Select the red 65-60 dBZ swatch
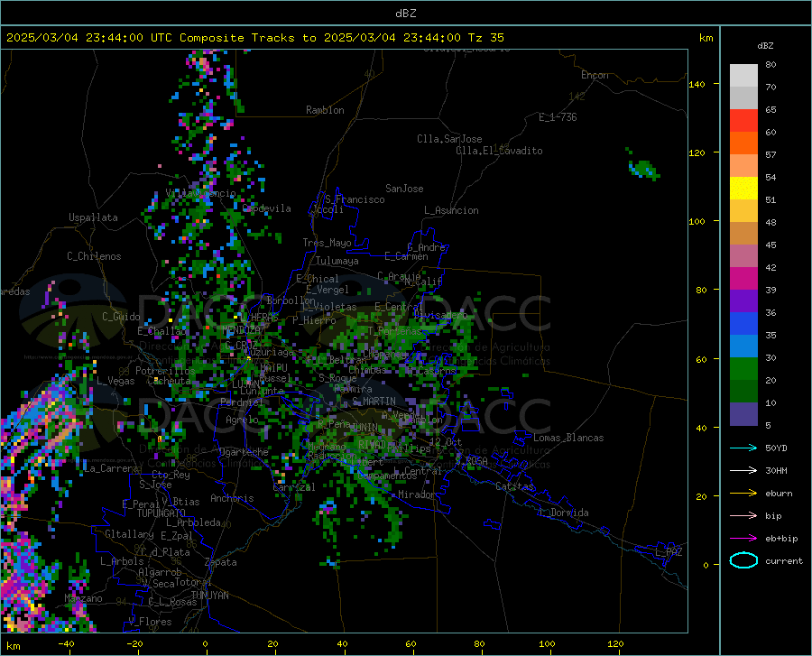 [743, 121]
